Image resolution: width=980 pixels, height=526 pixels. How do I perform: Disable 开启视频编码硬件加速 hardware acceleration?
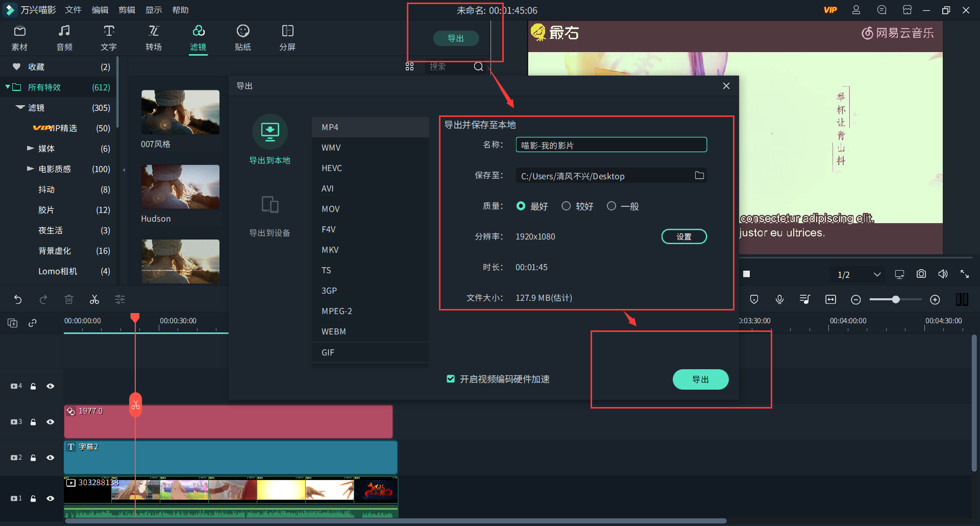click(451, 378)
